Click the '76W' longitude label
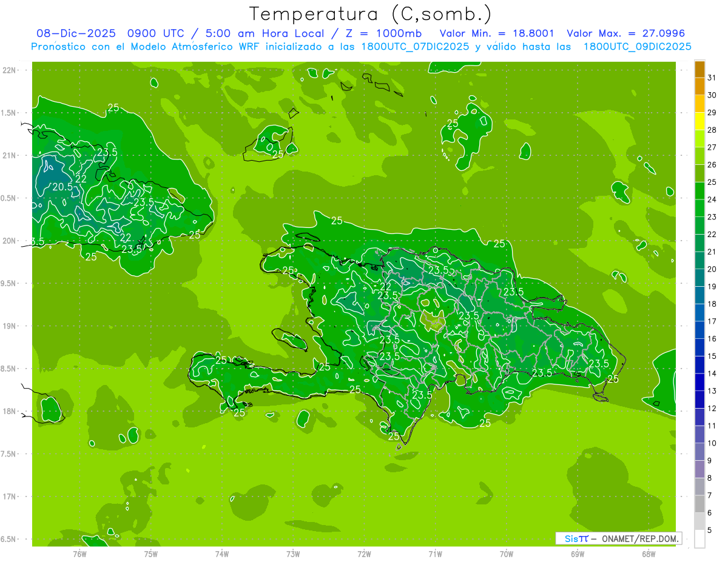Screen dimensions: 728x562 pyautogui.click(x=79, y=554)
